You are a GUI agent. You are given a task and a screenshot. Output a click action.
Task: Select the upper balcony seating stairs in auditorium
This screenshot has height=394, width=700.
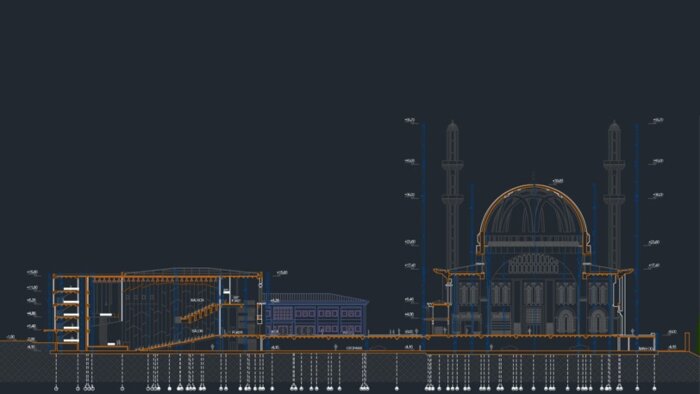198,313
